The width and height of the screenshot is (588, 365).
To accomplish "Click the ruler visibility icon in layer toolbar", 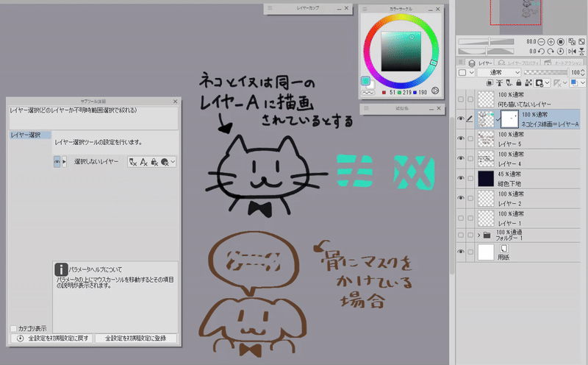I will (x=557, y=82).
